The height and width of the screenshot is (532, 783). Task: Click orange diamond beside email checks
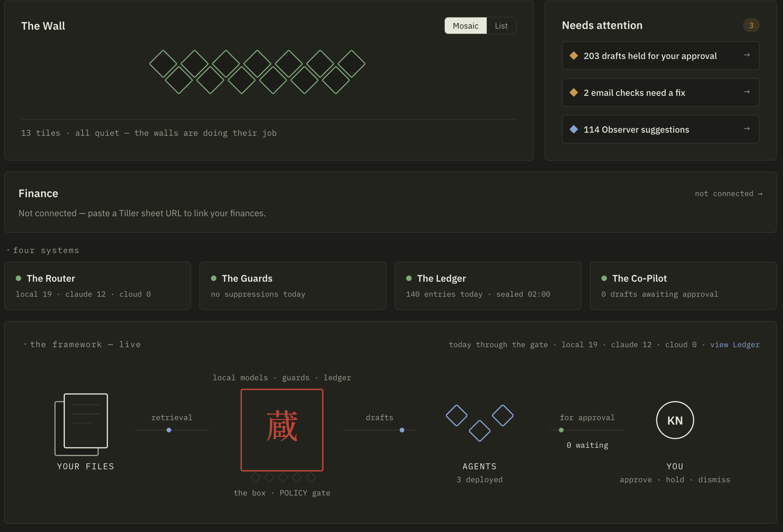coord(574,92)
